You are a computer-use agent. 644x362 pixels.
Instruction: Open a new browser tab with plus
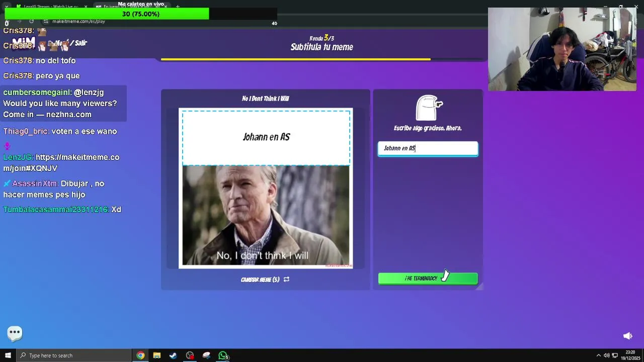point(178,7)
